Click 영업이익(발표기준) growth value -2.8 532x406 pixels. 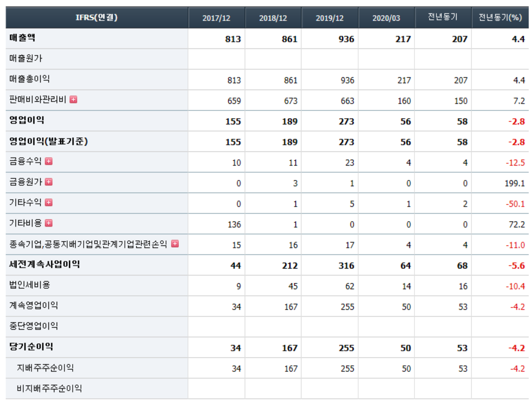click(x=516, y=142)
